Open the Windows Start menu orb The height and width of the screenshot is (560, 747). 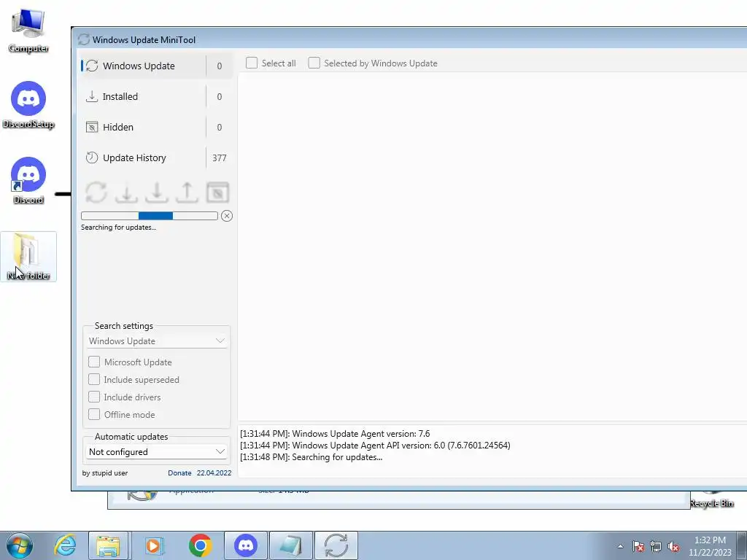tap(20, 545)
